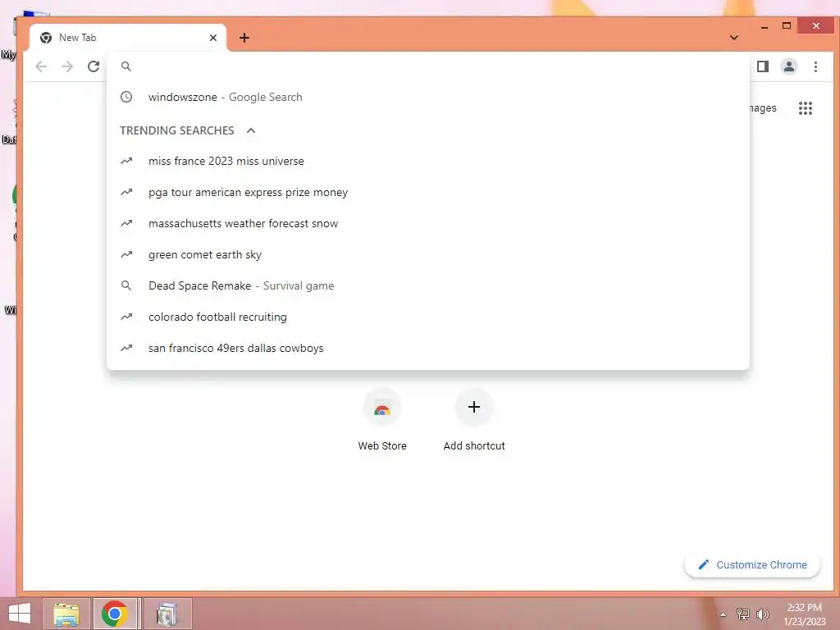
Task: Open the Windows Start button
Action: pyautogui.click(x=20, y=614)
